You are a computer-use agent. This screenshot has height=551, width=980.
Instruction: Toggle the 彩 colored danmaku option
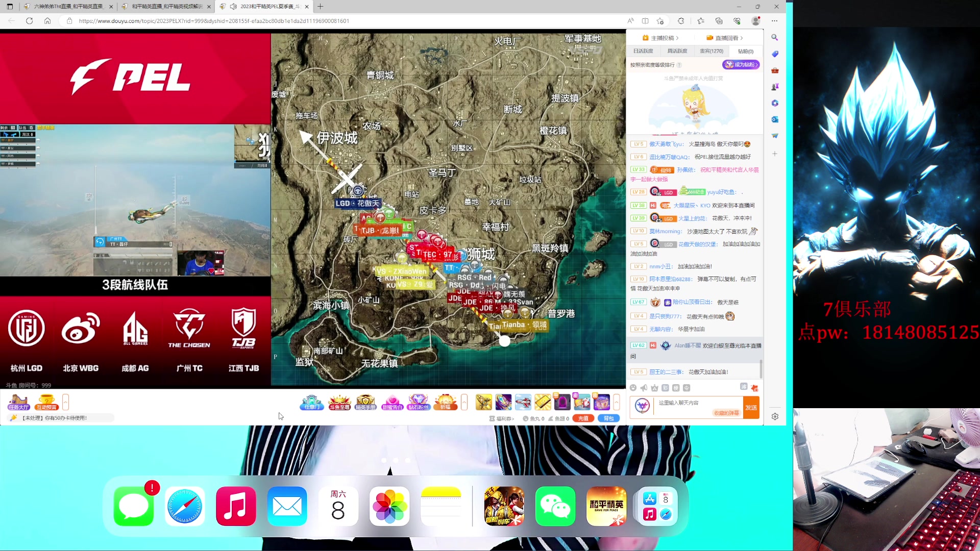click(x=665, y=388)
